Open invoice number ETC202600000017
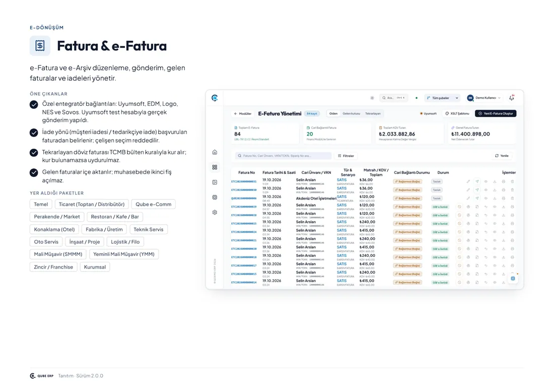554x392 pixels. 244,266
